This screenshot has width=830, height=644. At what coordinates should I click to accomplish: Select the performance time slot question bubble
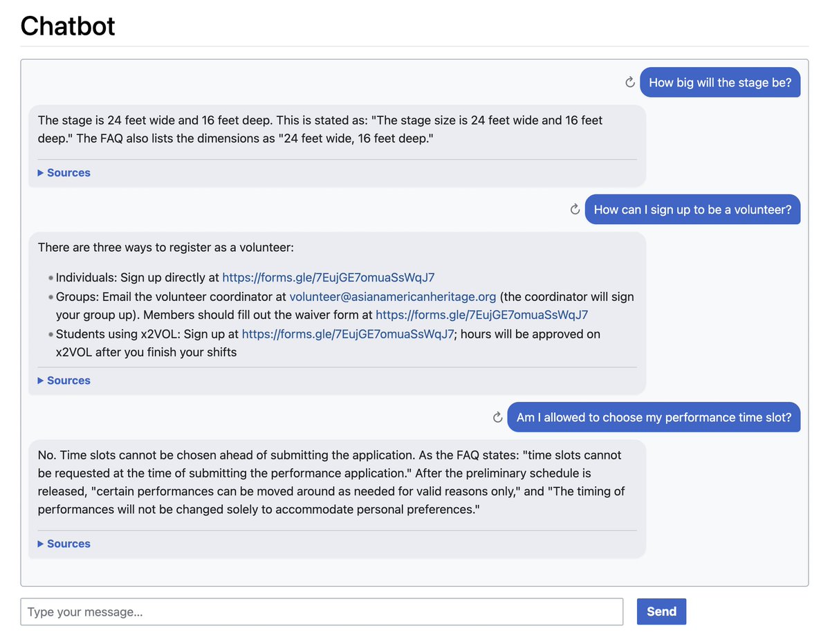click(x=653, y=417)
